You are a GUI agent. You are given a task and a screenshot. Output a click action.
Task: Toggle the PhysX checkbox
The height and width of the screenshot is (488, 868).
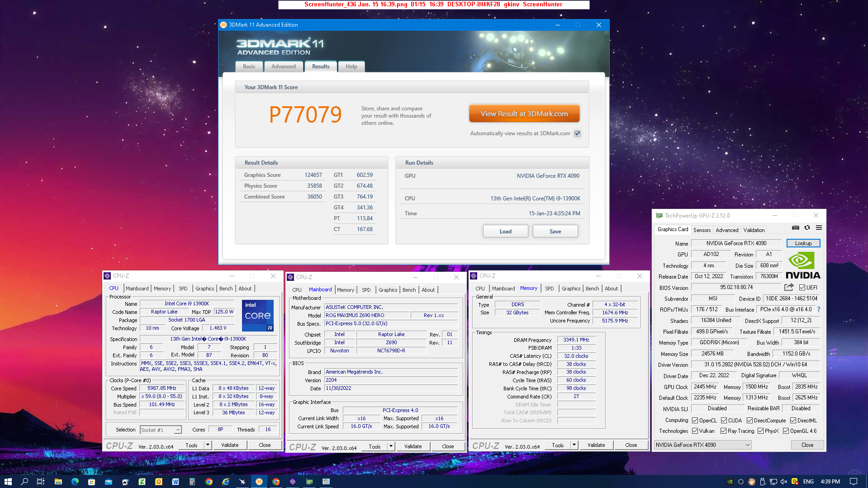760,431
